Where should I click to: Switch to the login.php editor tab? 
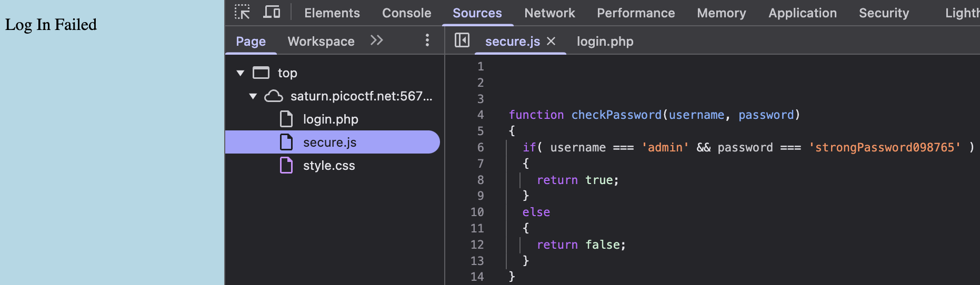pos(605,42)
